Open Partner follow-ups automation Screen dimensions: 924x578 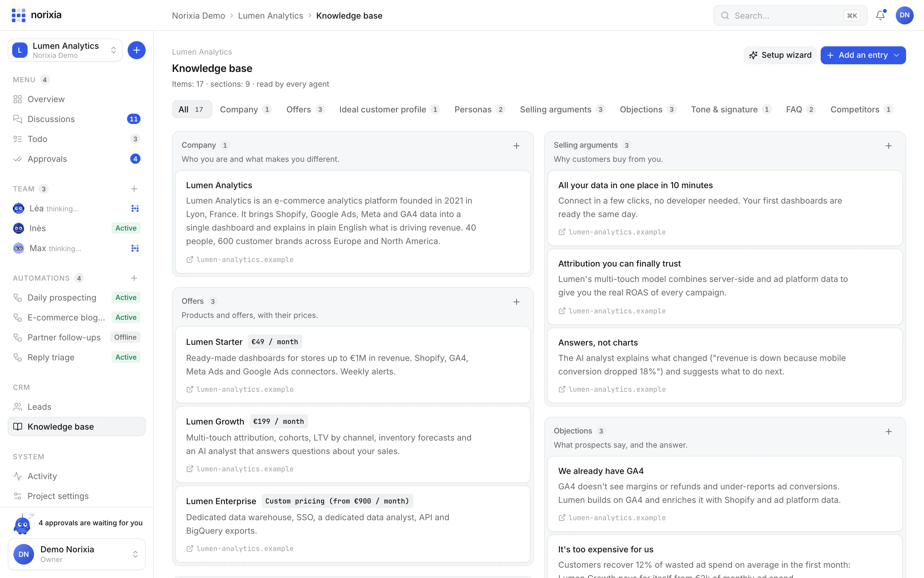coord(76,337)
